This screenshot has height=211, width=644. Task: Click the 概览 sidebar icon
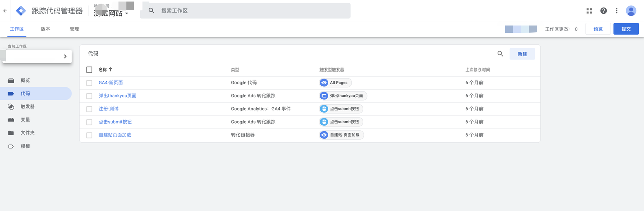point(11,81)
